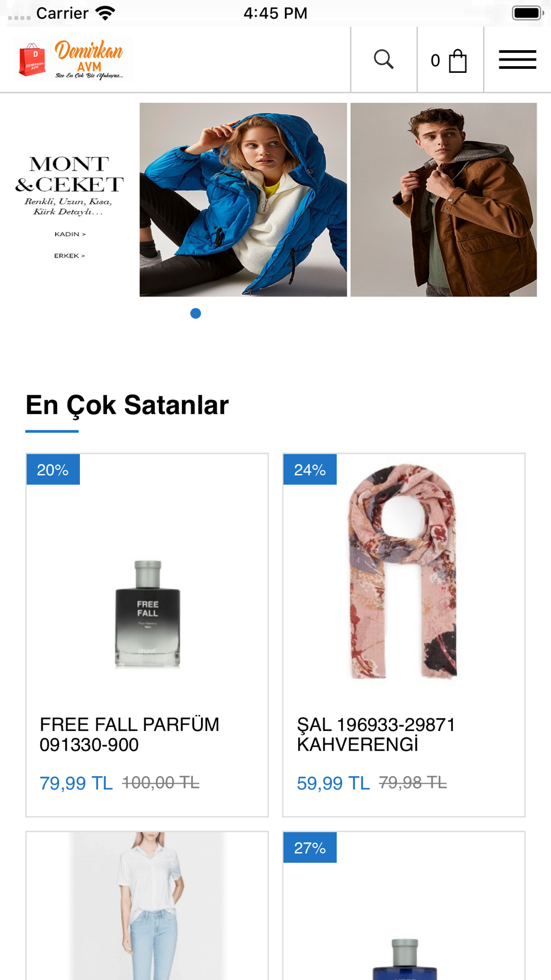Open the pink floral scarf image
Image resolution: width=551 pixels, height=980 pixels.
[x=403, y=572]
